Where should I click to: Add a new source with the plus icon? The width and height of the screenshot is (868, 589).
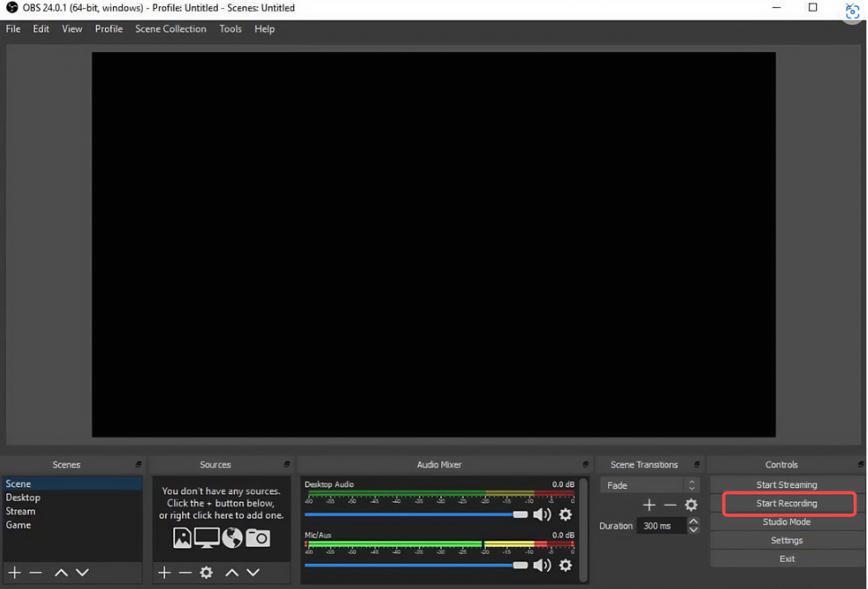coord(164,572)
